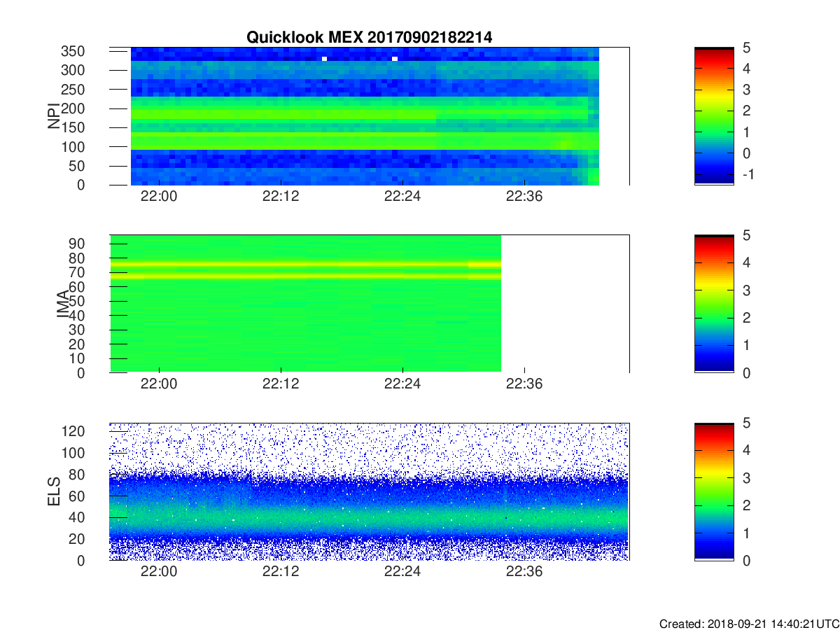Click the 22:00 label under ELS plot
Viewport: 840px width, 630px height.
click(x=159, y=572)
